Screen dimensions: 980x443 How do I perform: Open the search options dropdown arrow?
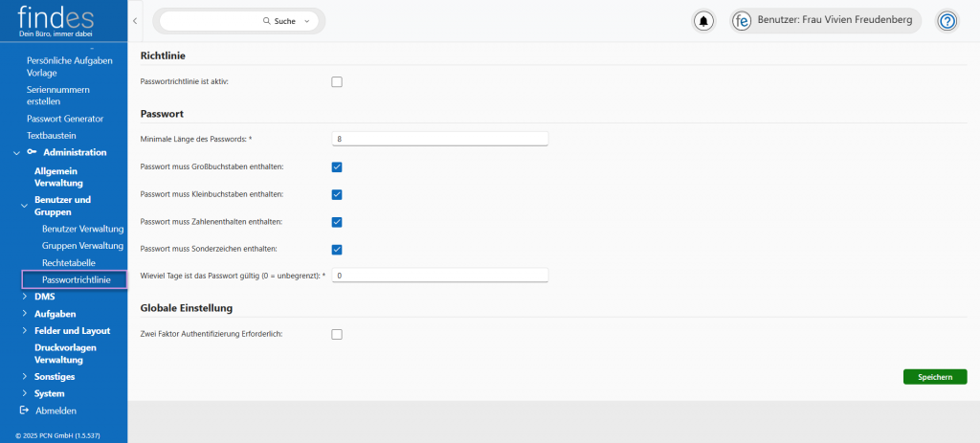point(306,21)
